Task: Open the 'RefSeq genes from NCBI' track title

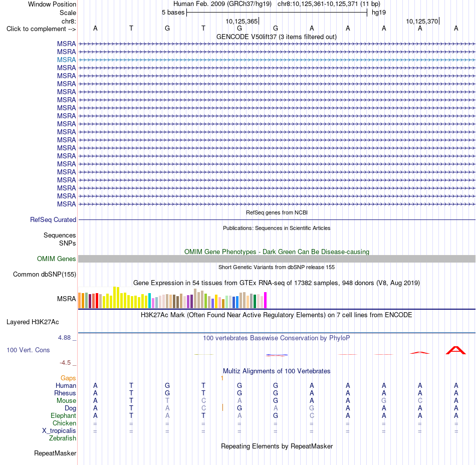Action: (277, 212)
